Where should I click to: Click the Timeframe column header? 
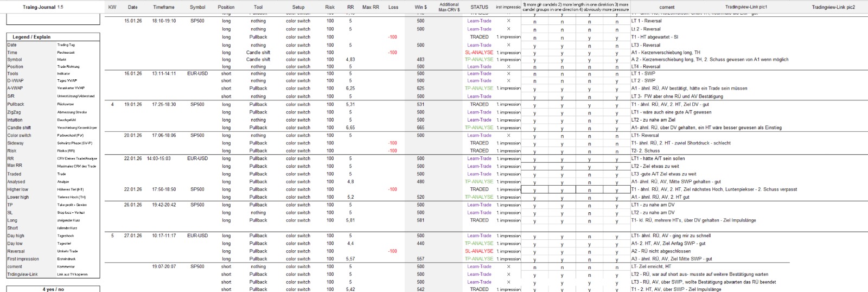pyautogui.click(x=164, y=7)
